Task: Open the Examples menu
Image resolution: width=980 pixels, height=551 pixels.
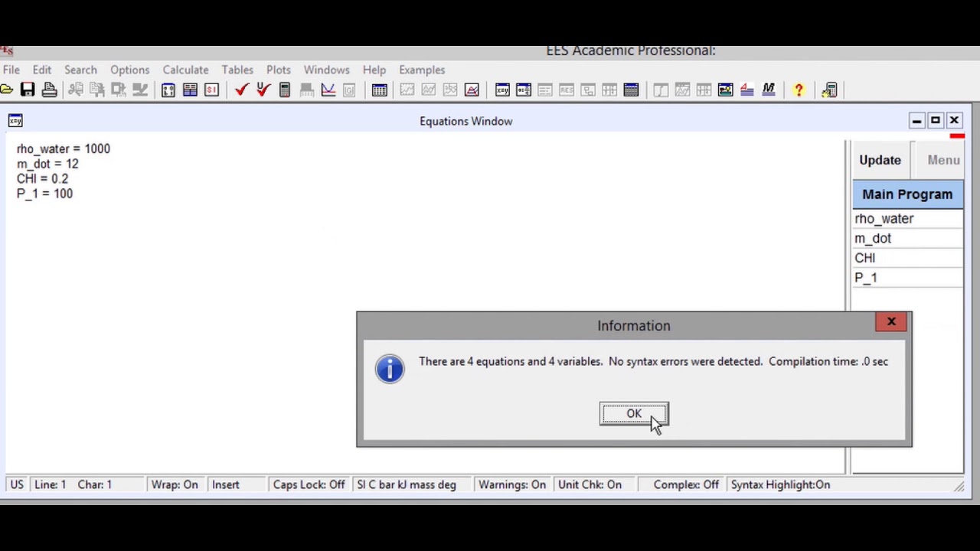Action: tap(422, 70)
